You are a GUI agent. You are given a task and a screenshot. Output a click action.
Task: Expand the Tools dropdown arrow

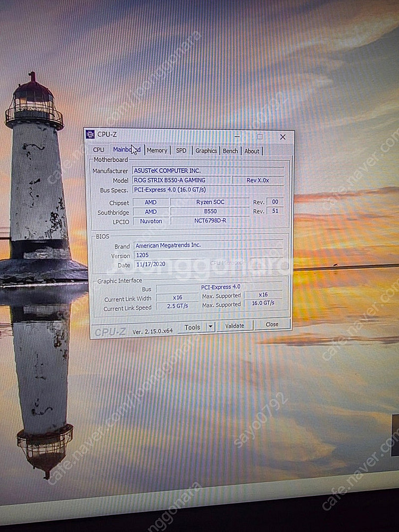(210, 327)
